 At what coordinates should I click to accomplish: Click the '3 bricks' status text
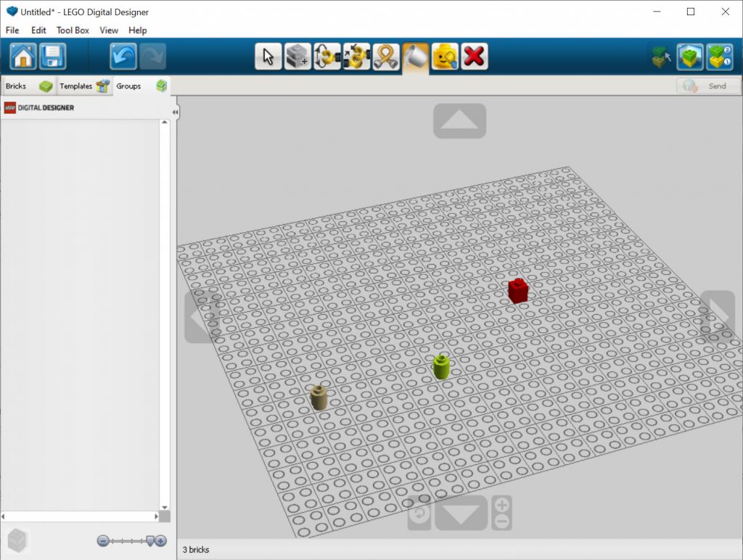(196, 550)
